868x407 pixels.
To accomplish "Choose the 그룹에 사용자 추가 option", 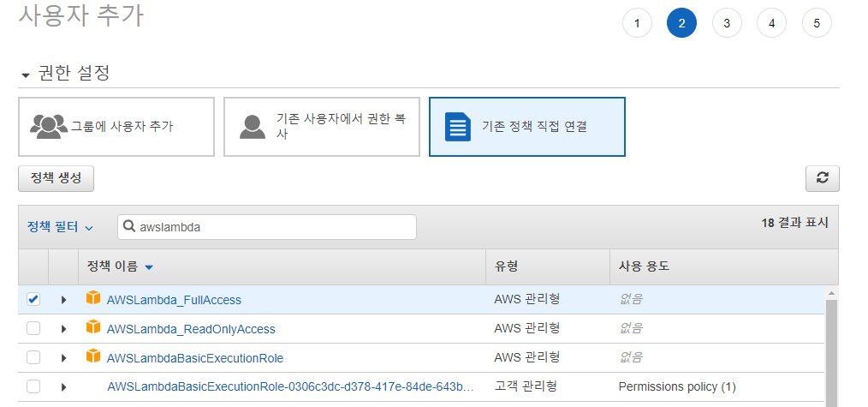I will click(x=116, y=127).
